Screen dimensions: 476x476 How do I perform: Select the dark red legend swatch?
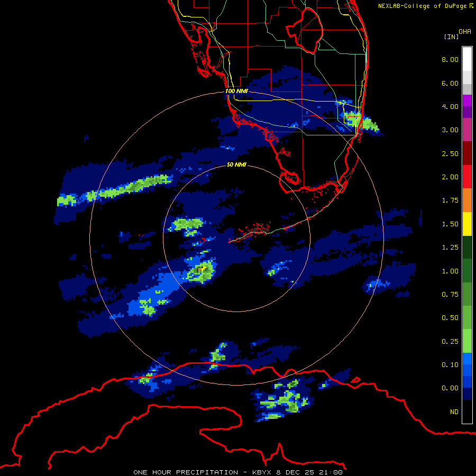coord(467,153)
